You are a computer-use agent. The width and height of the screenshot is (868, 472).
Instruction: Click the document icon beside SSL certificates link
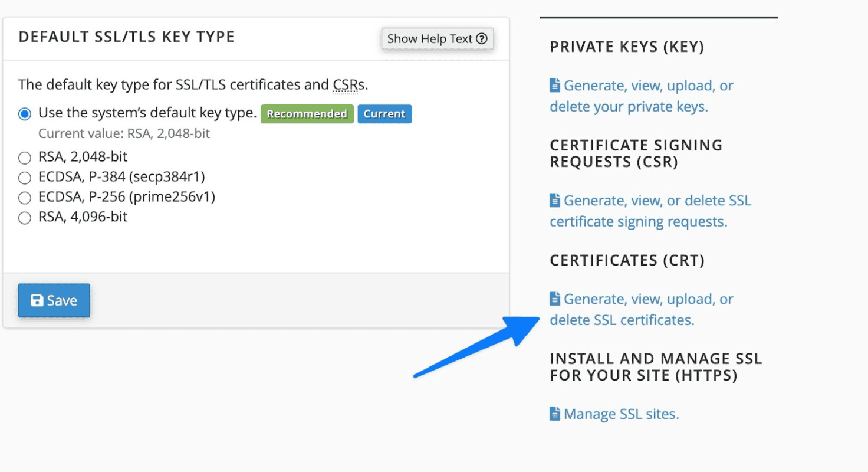(x=555, y=298)
